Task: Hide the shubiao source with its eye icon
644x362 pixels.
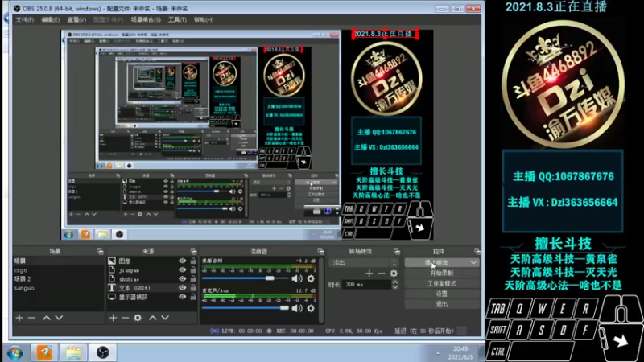Action: coord(183,279)
